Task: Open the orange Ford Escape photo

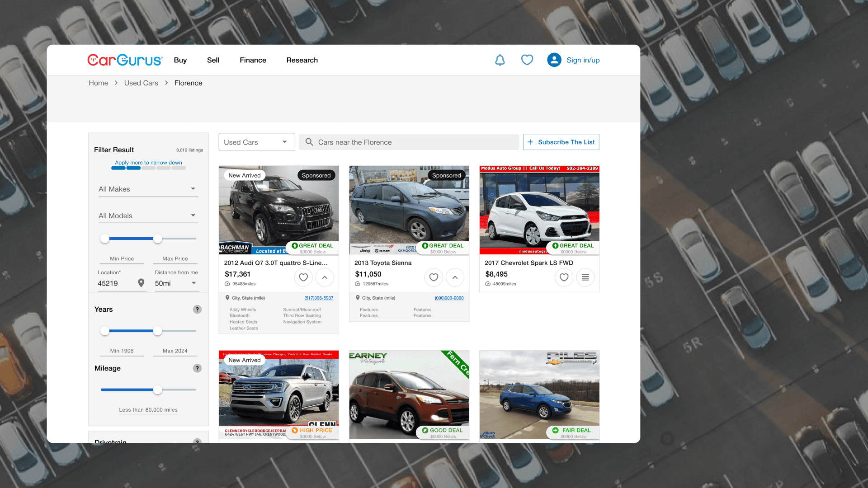Action: pyautogui.click(x=409, y=394)
